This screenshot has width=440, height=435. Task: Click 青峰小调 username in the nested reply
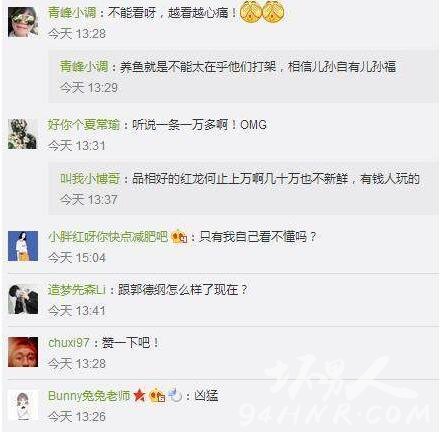tap(84, 67)
